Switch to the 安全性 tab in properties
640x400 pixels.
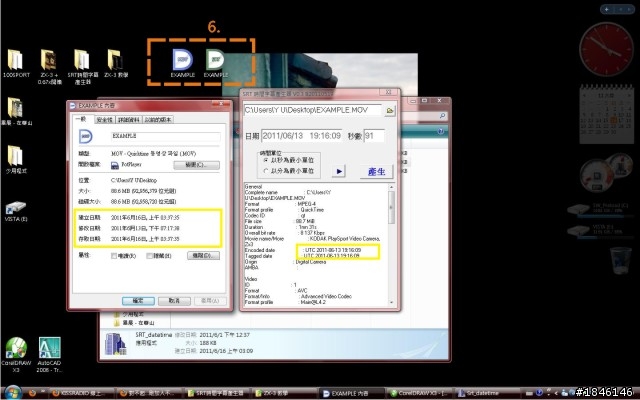104,120
